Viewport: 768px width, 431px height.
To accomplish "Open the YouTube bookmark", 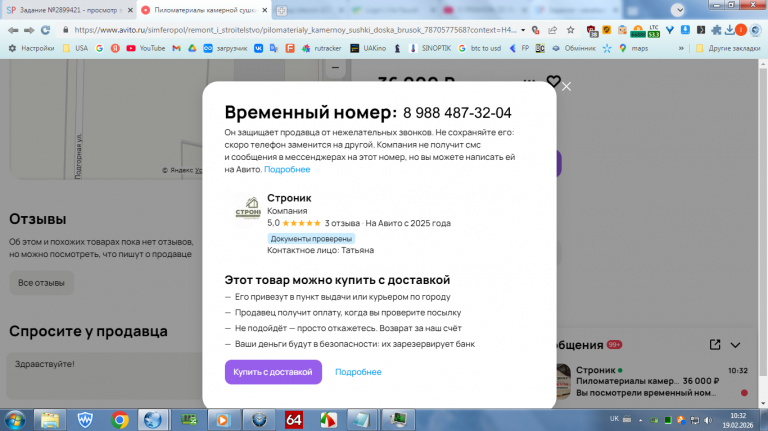I will click(145, 48).
